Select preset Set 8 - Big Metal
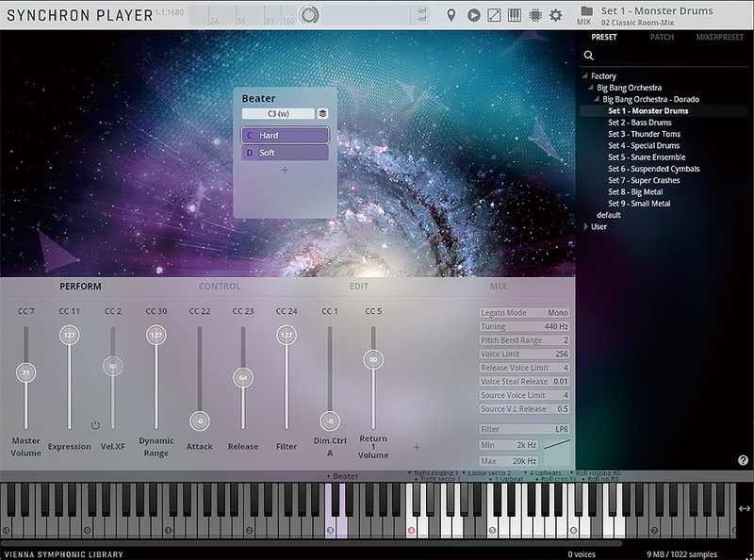 coord(635,191)
